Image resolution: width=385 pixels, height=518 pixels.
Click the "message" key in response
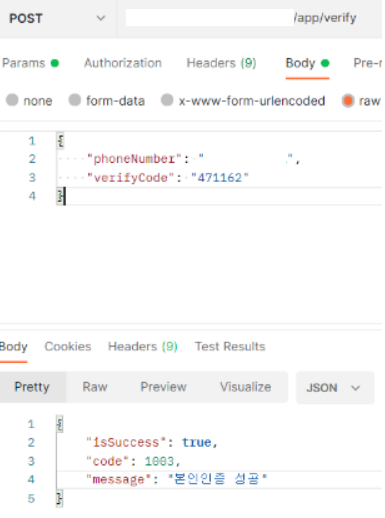pyautogui.click(x=118, y=480)
